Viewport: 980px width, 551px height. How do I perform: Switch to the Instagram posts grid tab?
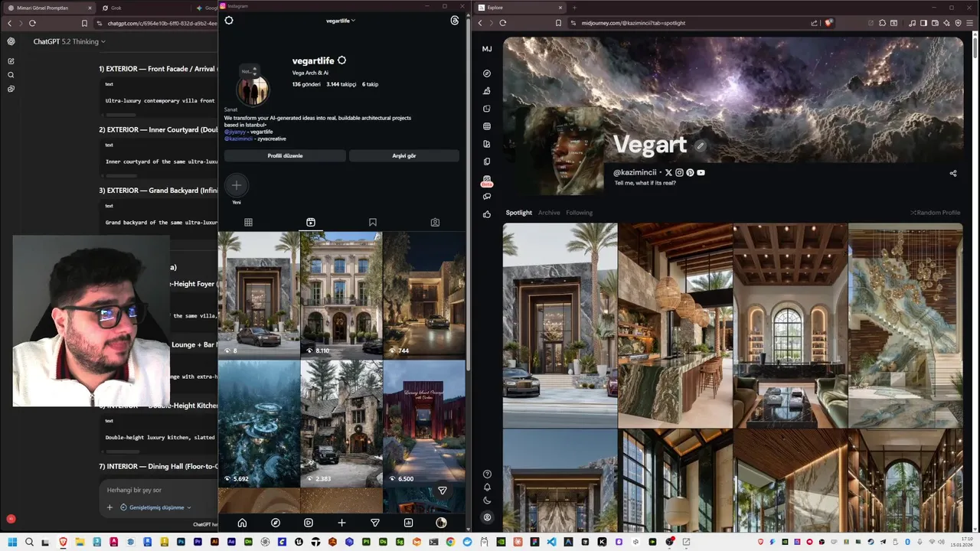[248, 222]
